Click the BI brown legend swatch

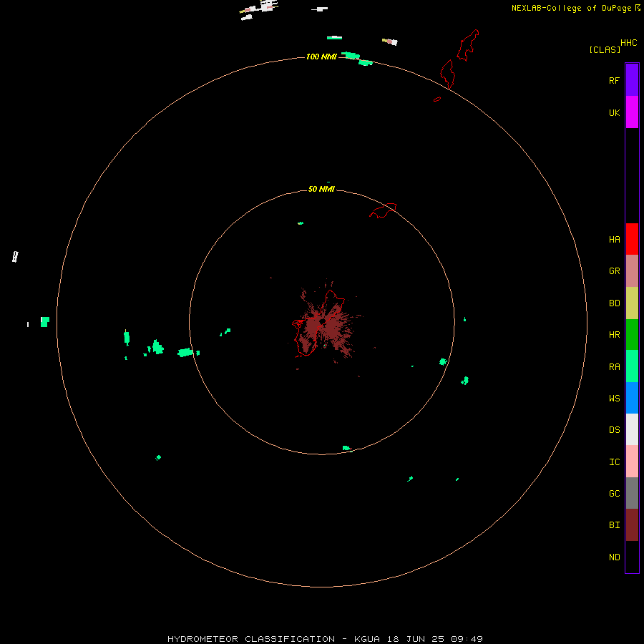pos(632,525)
